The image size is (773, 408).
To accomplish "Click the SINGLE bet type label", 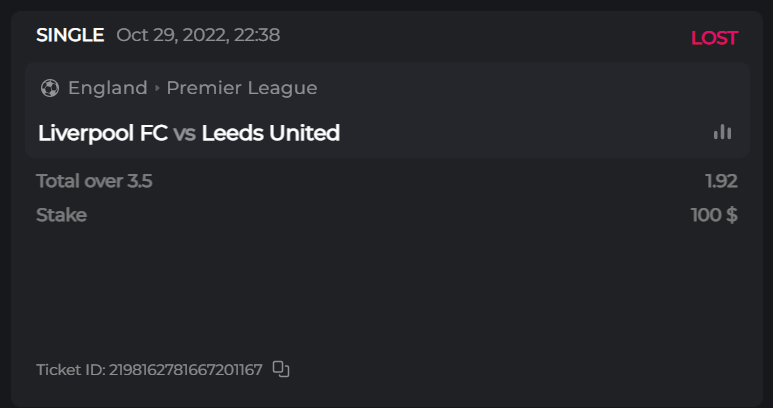I will tap(70, 36).
